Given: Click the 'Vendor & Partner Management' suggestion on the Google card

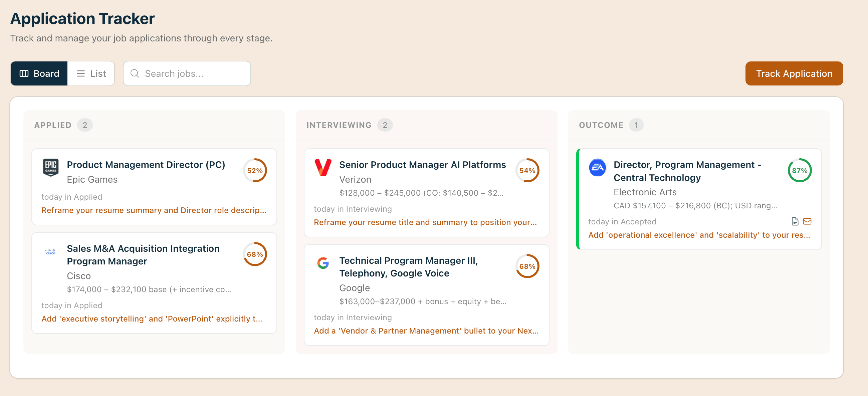Looking at the screenshot, I should 426,331.
